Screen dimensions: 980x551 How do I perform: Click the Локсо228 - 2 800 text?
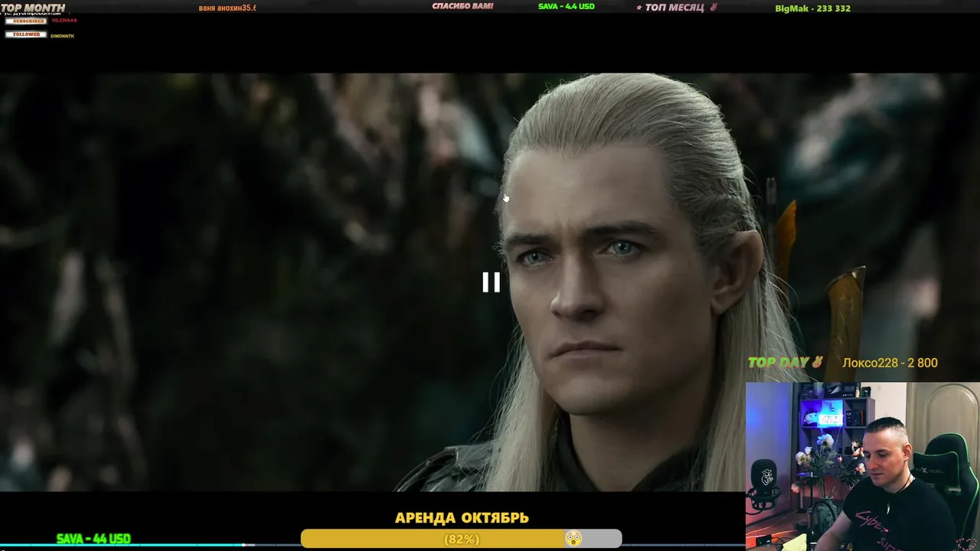tap(890, 363)
